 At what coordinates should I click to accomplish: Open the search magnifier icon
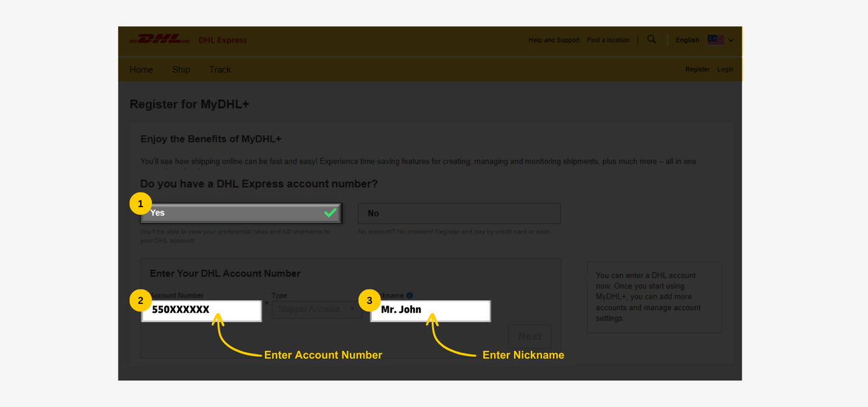652,39
